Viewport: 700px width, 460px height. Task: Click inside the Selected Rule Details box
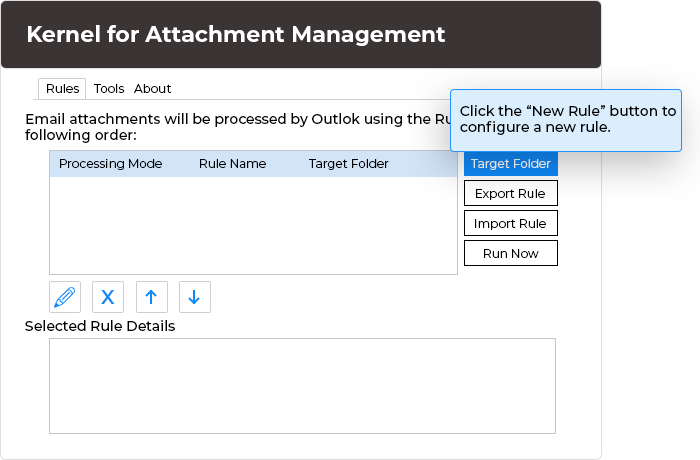coord(302,386)
